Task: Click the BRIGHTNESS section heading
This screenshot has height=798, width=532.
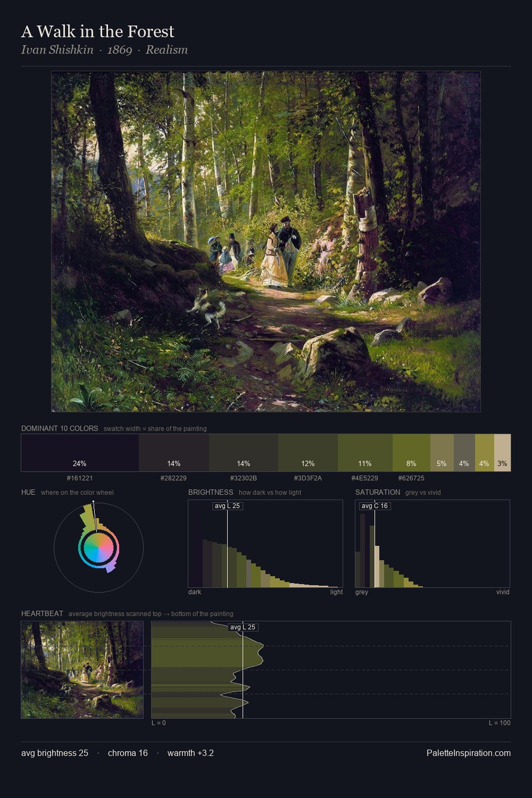Action: point(211,492)
